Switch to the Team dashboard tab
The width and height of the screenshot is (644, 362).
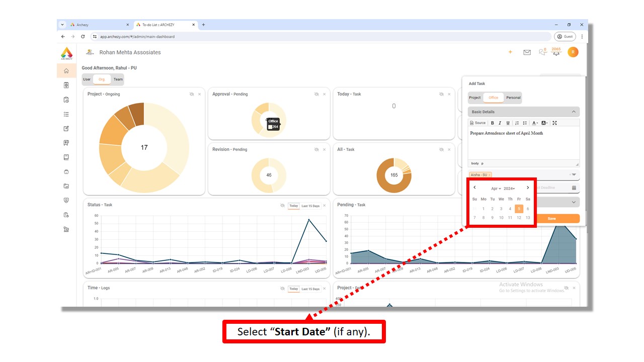coord(118,79)
